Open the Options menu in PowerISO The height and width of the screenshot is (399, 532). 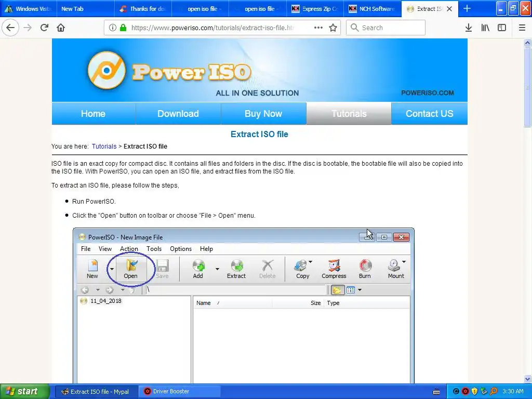[181, 249]
